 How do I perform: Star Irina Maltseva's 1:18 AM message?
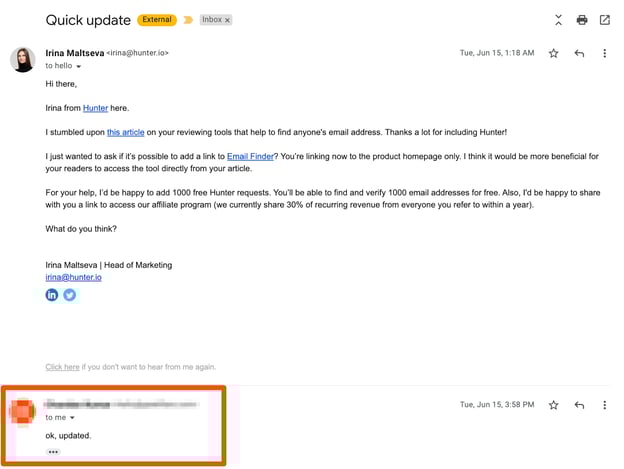pyautogui.click(x=554, y=54)
